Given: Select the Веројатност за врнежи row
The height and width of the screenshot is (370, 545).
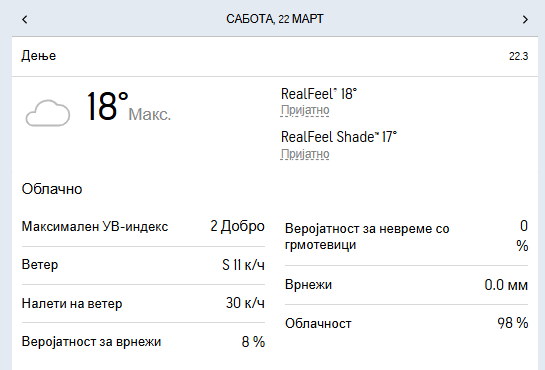Looking at the screenshot, I should pyautogui.click(x=143, y=342).
